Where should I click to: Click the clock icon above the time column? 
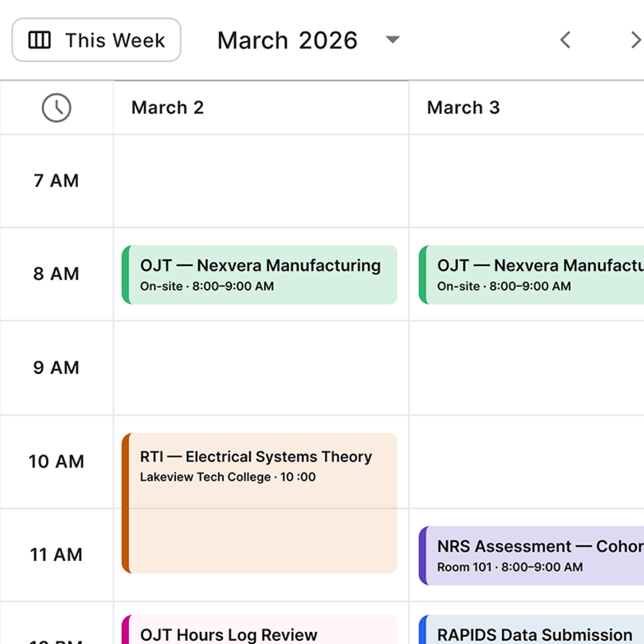tap(56, 108)
